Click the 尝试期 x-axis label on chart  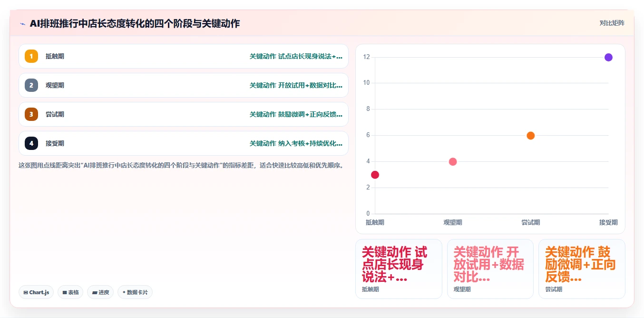point(531,222)
